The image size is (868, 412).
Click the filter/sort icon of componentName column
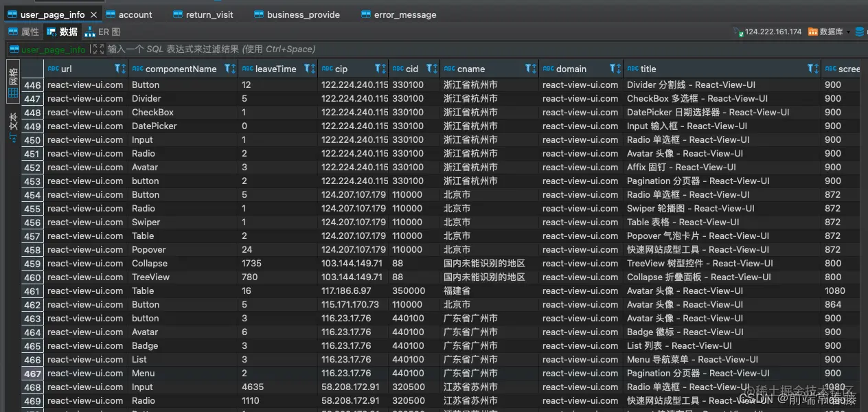click(x=230, y=69)
